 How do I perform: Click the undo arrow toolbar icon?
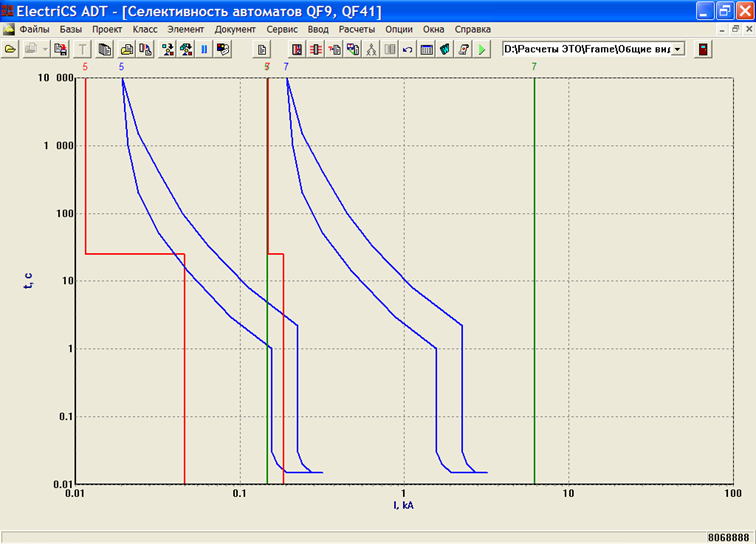pos(408,48)
